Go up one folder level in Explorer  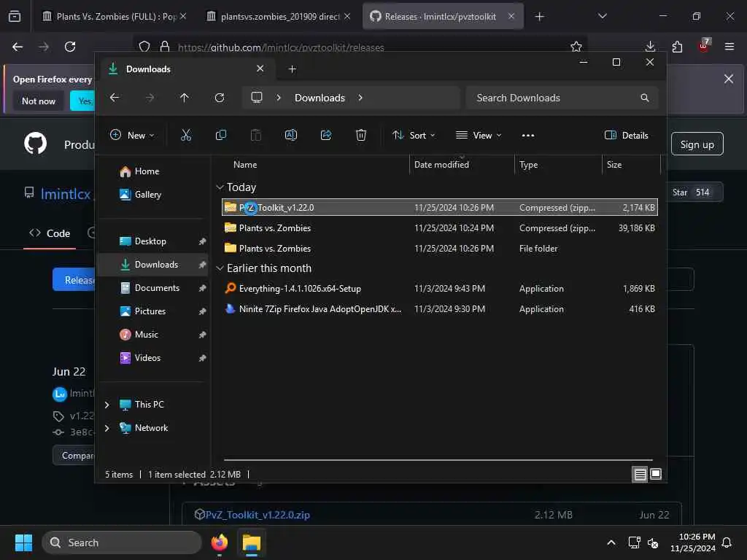point(185,98)
